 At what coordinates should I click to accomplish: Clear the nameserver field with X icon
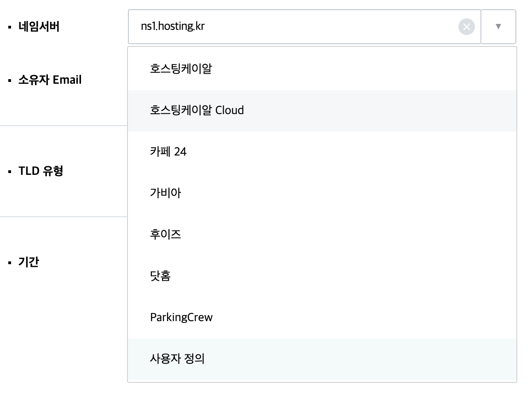(x=467, y=27)
